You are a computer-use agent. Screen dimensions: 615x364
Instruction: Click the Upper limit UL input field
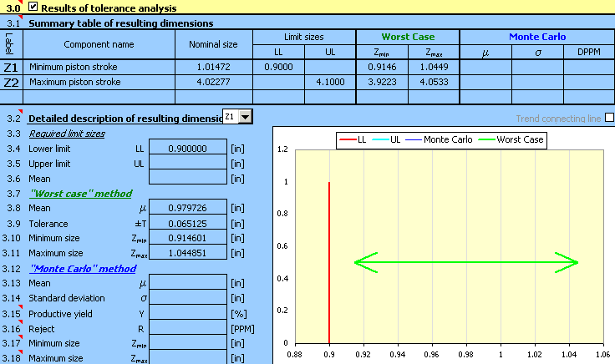pos(188,164)
